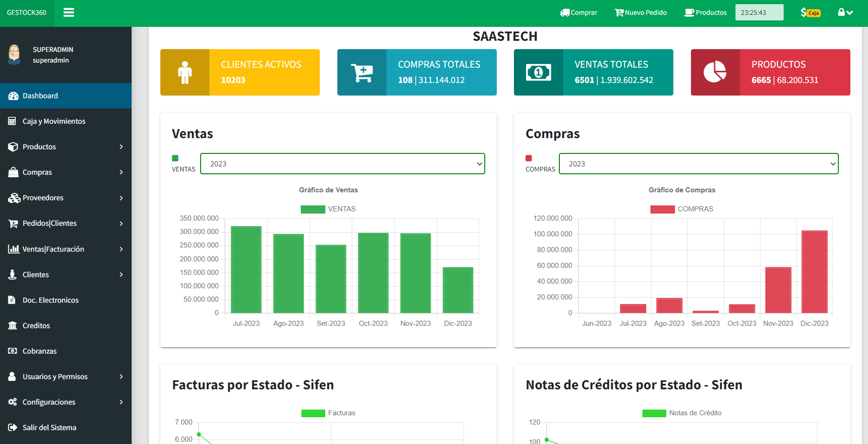Click the Productos pie chart icon
Image resolution: width=868 pixels, height=444 pixels.
[x=715, y=72]
